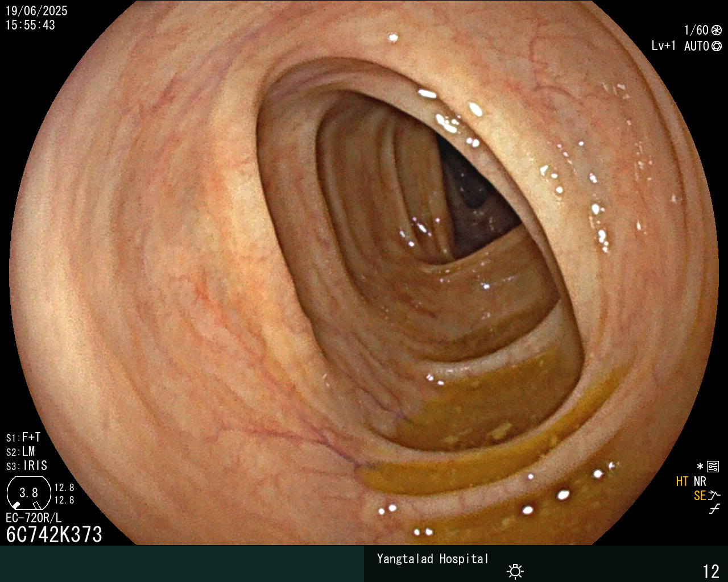Click the image counter number 12
This screenshot has width=728, height=582.
coord(711,571)
